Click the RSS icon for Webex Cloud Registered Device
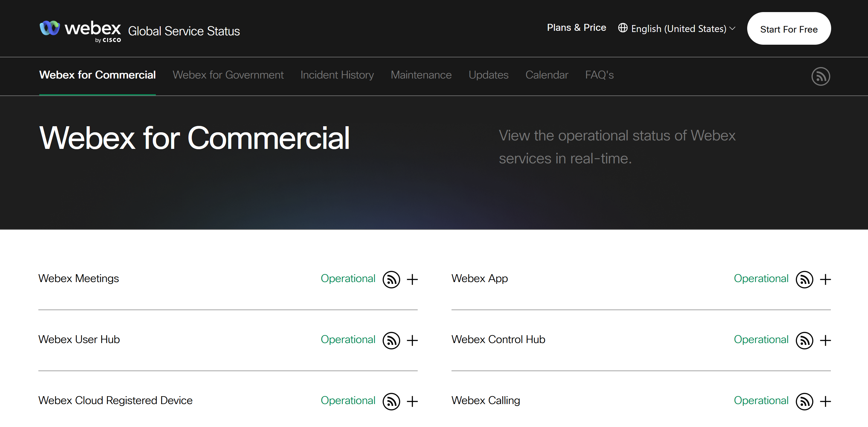Screen dimensions: 868x427 [391, 401]
